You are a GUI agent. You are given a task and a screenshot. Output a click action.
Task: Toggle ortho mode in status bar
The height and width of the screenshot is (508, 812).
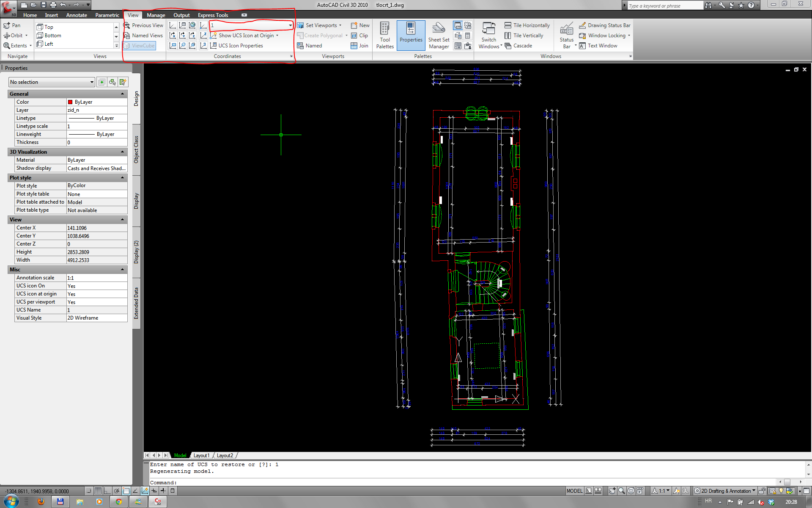coord(107,491)
